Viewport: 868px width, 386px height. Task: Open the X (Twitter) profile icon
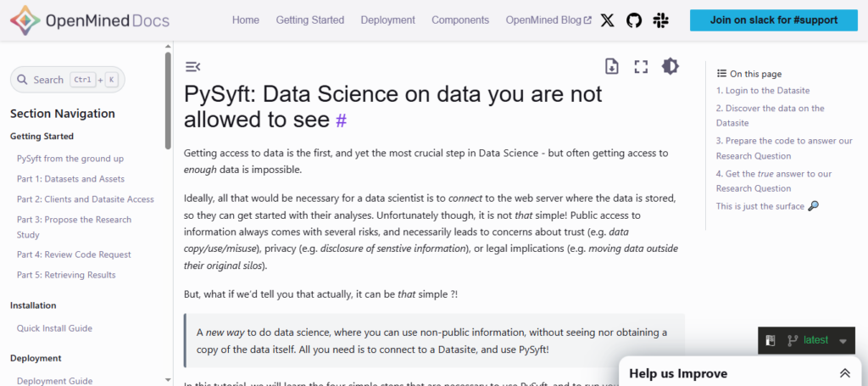(607, 20)
